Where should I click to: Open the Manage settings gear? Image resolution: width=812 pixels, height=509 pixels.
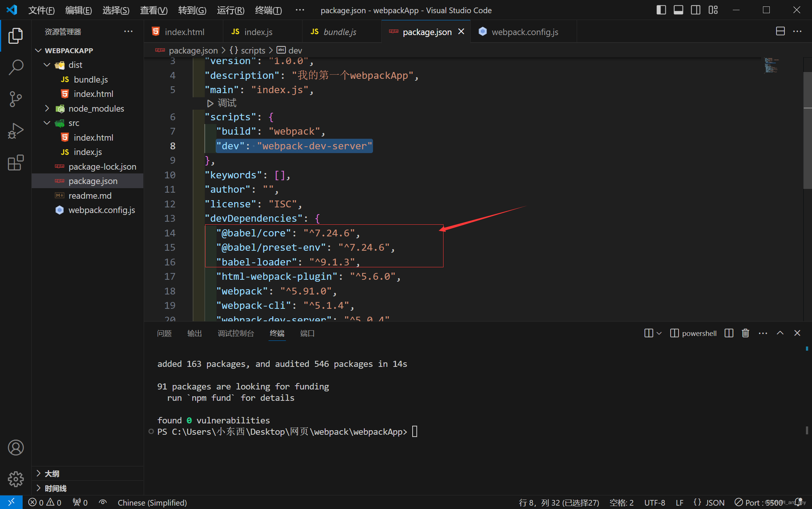(x=15, y=479)
